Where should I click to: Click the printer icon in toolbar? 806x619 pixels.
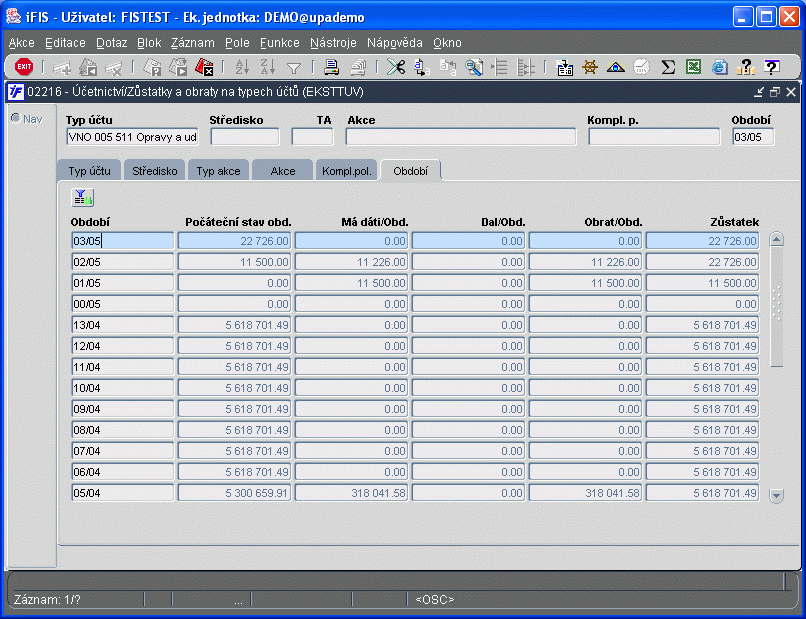pyautogui.click(x=331, y=67)
